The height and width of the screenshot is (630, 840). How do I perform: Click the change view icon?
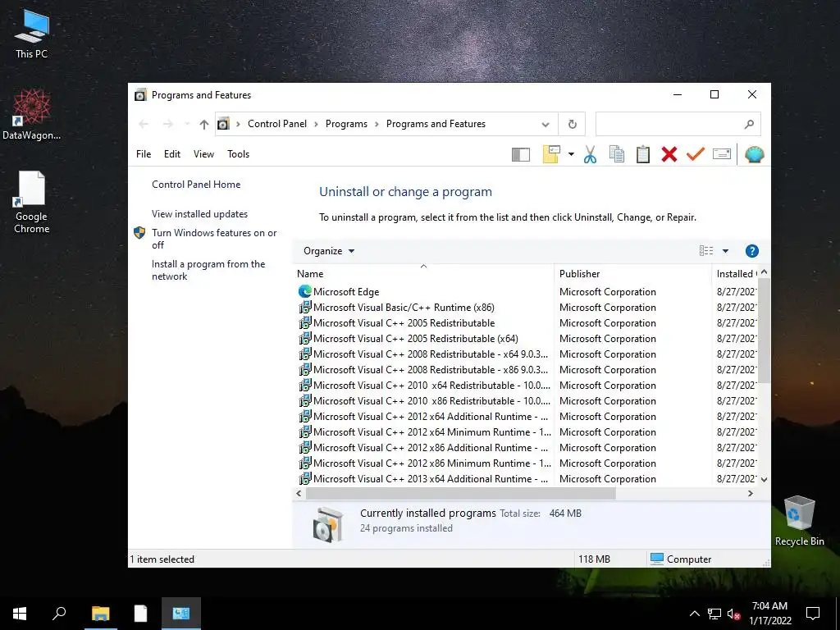(x=706, y=251)
